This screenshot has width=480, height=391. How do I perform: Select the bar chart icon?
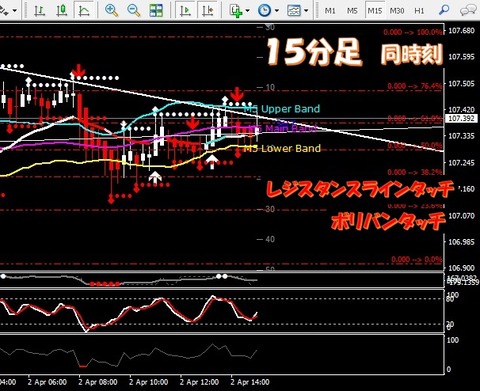40,11
